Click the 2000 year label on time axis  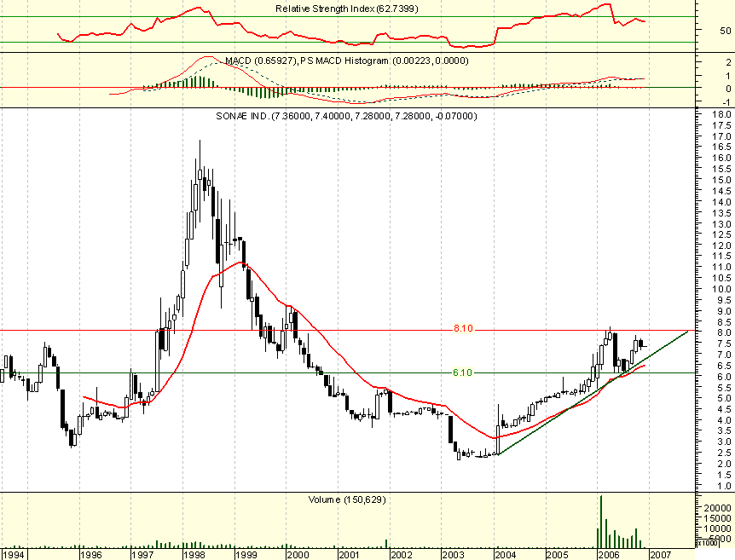(x=298, y=555)
